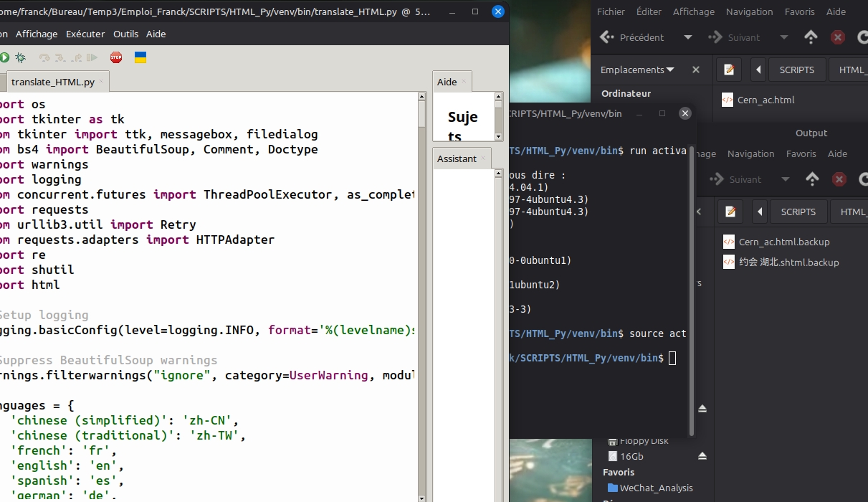868x502 pixels.
Task: Toggle location entry edit icon in top file manager
Action: (x=729, y=70)
